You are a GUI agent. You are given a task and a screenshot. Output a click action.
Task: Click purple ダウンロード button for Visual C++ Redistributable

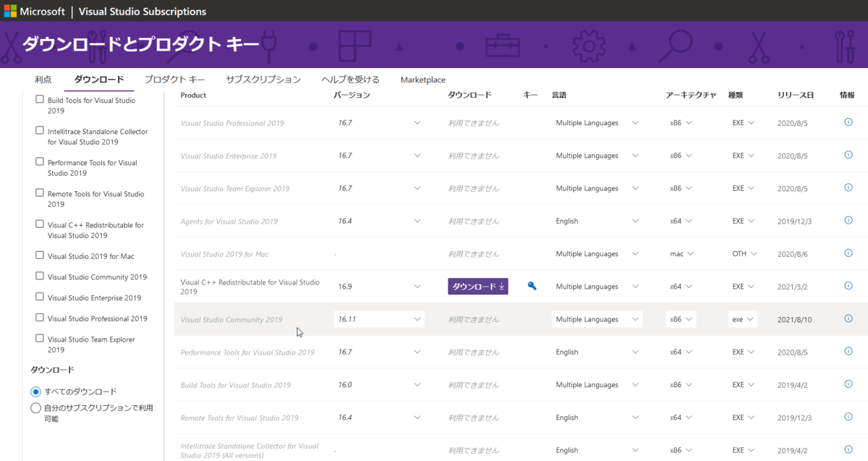click(478, 287)
